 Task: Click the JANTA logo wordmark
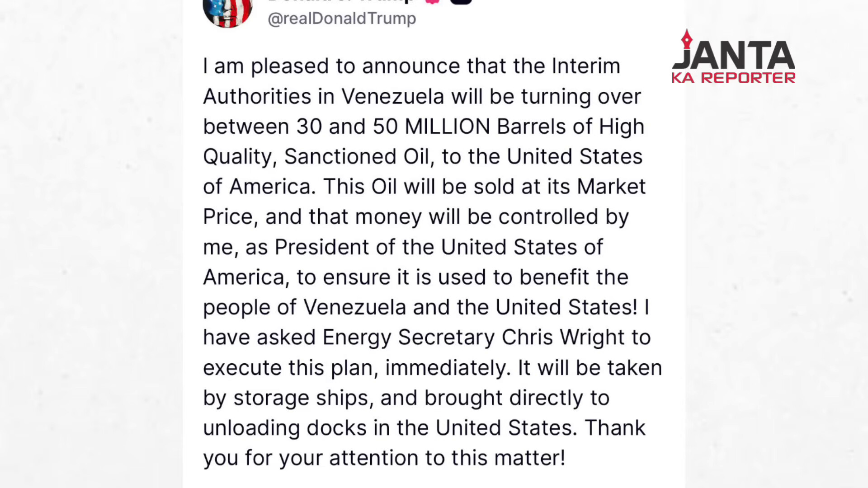pos(733,56)
